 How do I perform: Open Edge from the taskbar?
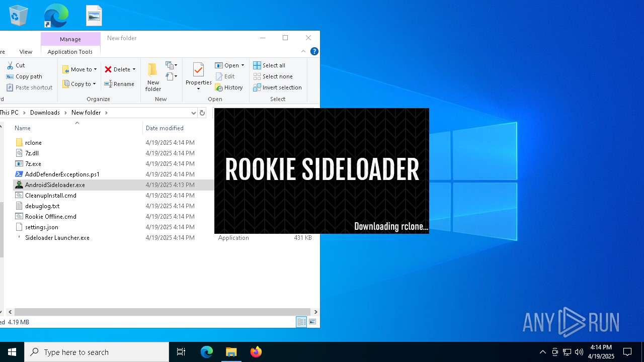tap(207, 352)
